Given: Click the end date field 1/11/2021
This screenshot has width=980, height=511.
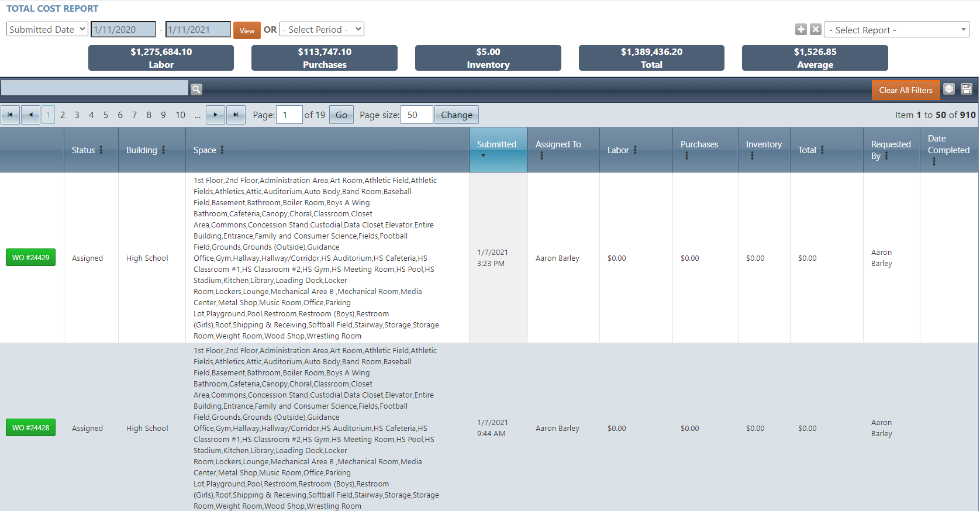Looking at the screenshot, I should (x=198, y=29).
